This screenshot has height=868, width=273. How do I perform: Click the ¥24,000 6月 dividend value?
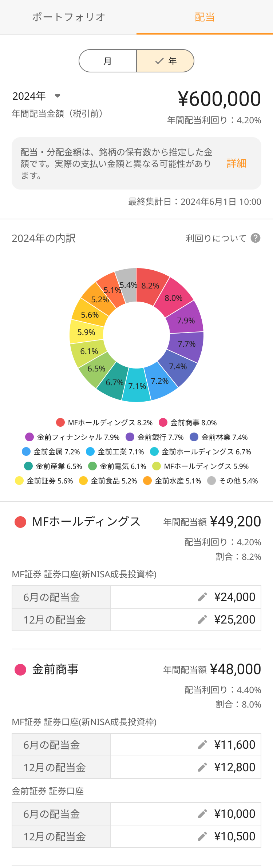(235, 597)
